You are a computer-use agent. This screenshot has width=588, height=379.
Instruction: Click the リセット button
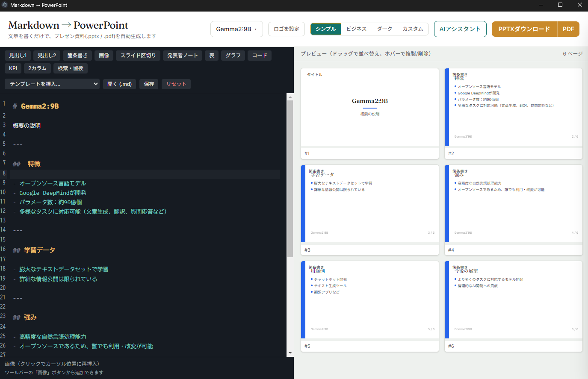pyautogui.click(x=176, y=84)
